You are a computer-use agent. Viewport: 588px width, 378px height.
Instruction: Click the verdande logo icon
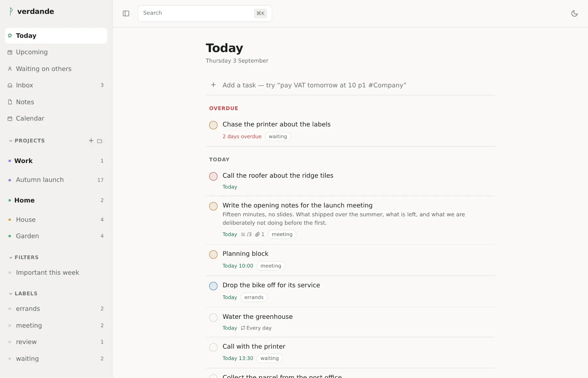(x=11, y=11)
